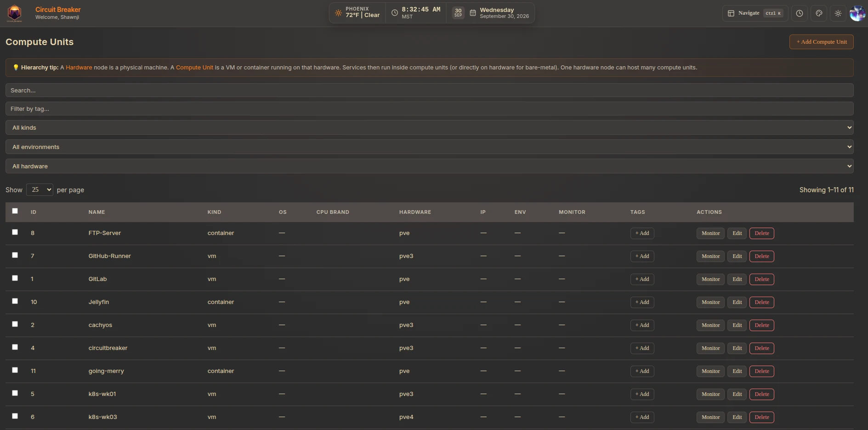Open the clock history icon button

click(800, 13)
